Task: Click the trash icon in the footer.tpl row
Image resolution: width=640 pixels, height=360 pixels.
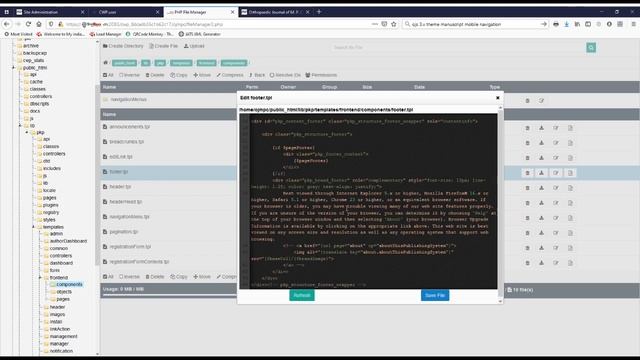Action: (527, 173)
